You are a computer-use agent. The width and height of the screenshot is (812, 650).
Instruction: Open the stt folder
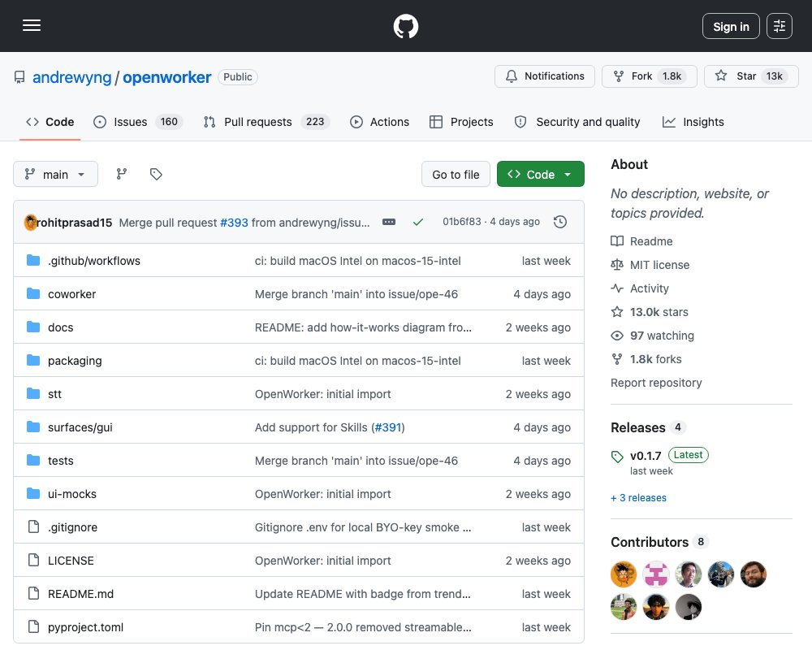[x=54, y=394]
